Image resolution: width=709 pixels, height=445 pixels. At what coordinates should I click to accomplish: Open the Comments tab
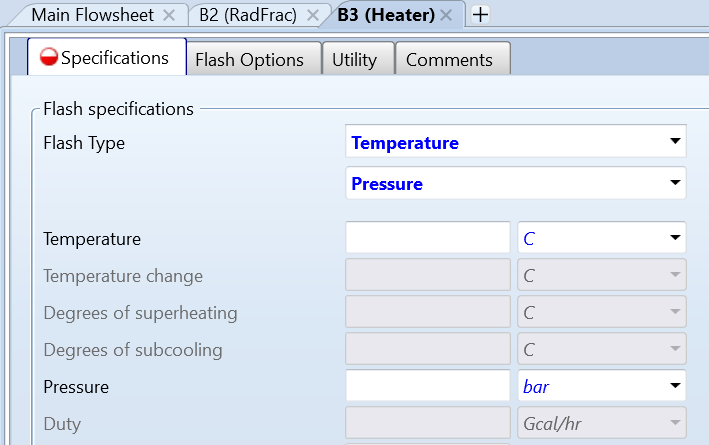(452, 59)
